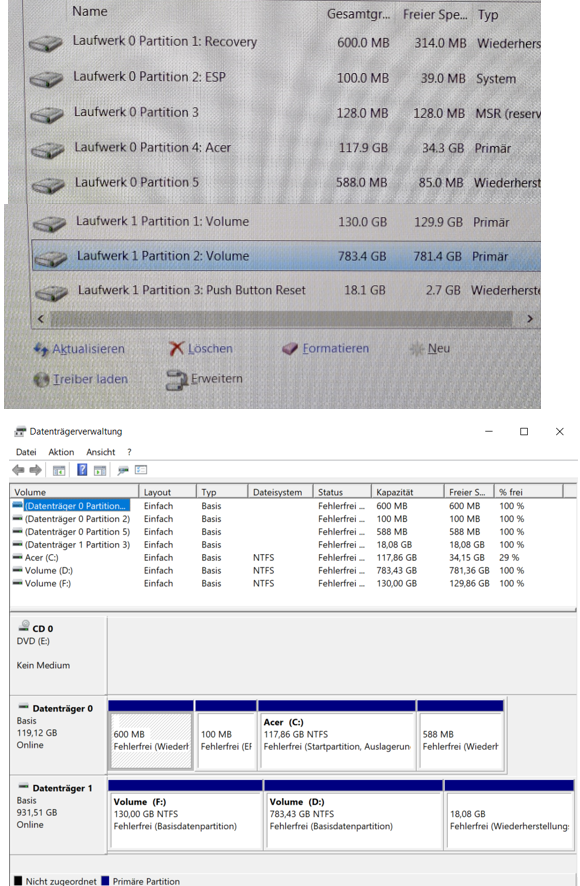Screen dimensions: 580x886
Task: Select Acer (C:) 117,86 GB partition block
Action: 337,735
